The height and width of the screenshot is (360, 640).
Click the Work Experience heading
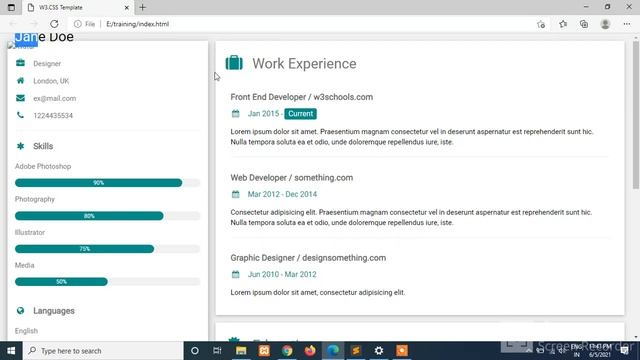tap(304, 64)
